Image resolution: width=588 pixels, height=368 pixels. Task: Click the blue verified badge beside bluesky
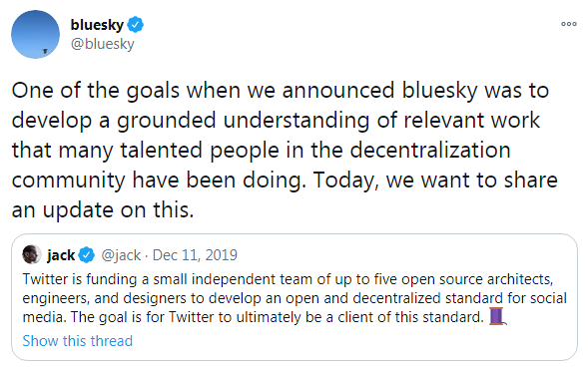tap(135, 25)
